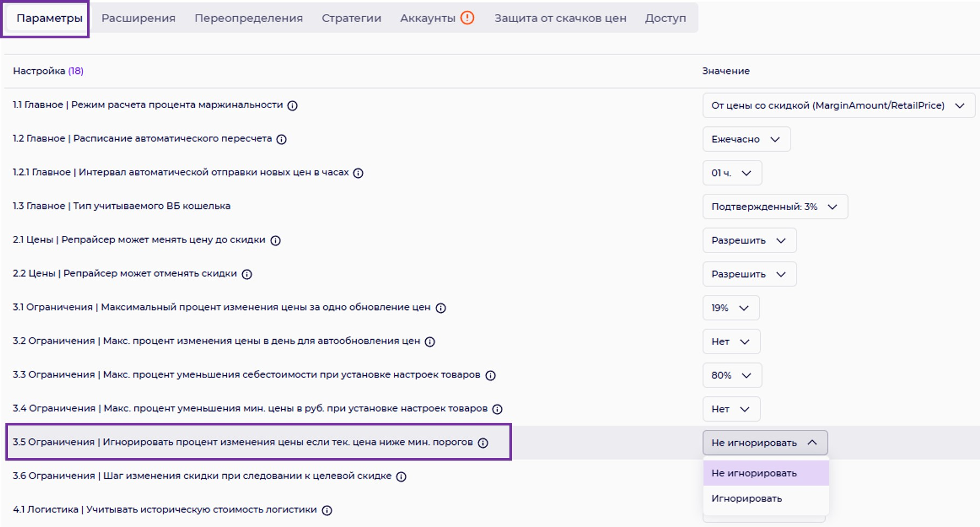
Task: Click info icon for 3.1 max price change
Action: (x=440, y=308)
